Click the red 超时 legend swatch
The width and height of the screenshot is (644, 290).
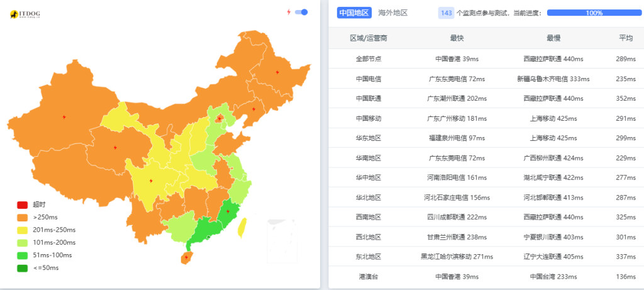[x=22, y=204]
